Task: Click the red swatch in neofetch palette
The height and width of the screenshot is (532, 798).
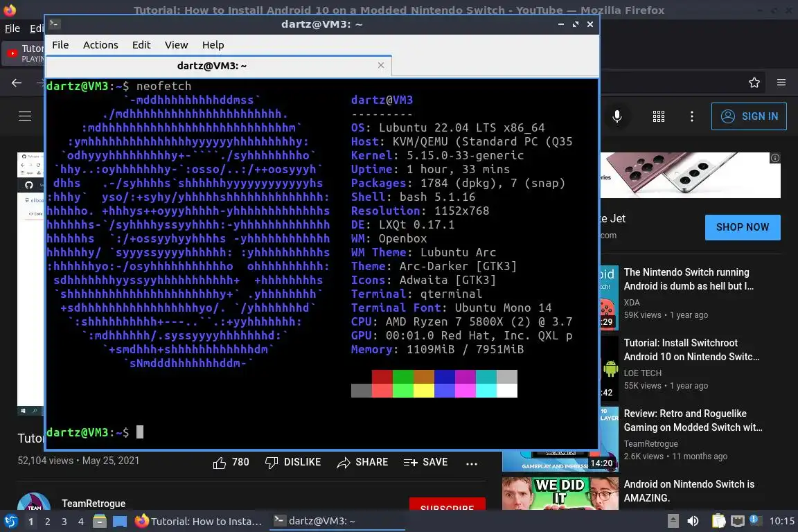Action: tap(382, 377)
